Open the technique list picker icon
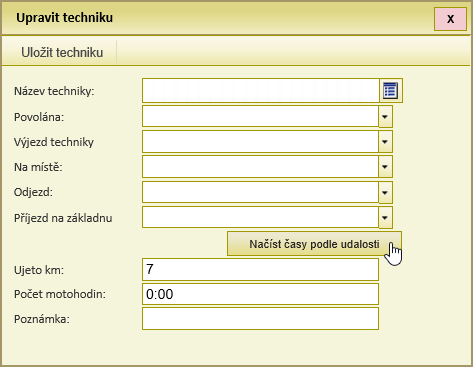The image size is (473, 367). click(x=390, y=91)
